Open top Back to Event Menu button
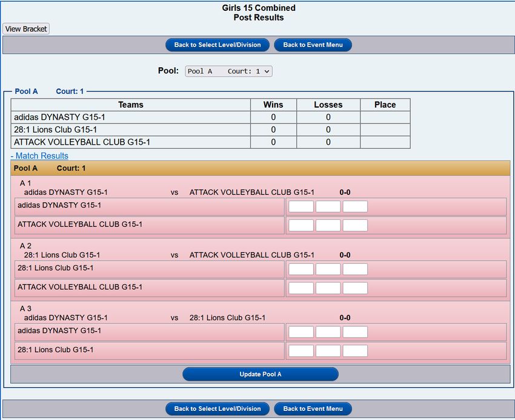This screenshot has height=420, width=515. (x=313, y=45)
